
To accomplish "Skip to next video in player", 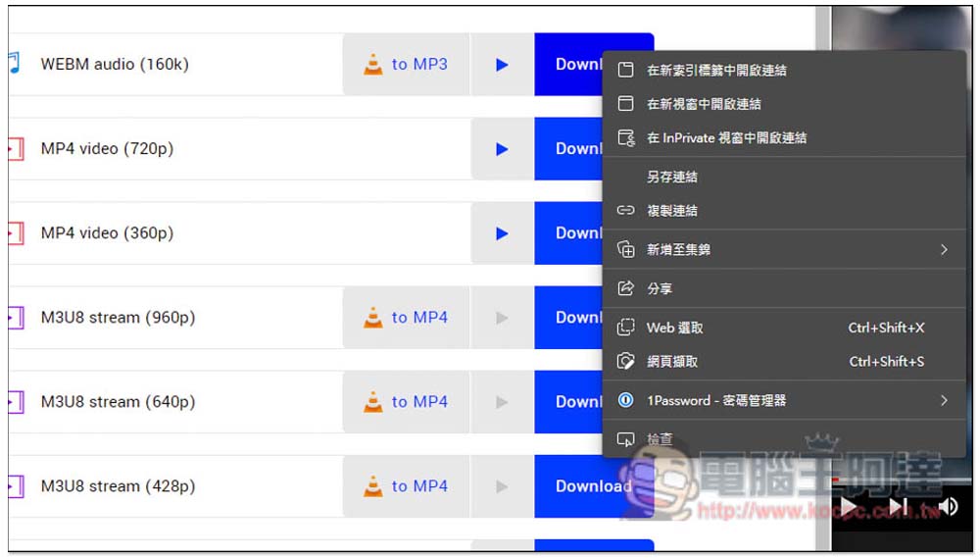I will (x=899, y=506).
